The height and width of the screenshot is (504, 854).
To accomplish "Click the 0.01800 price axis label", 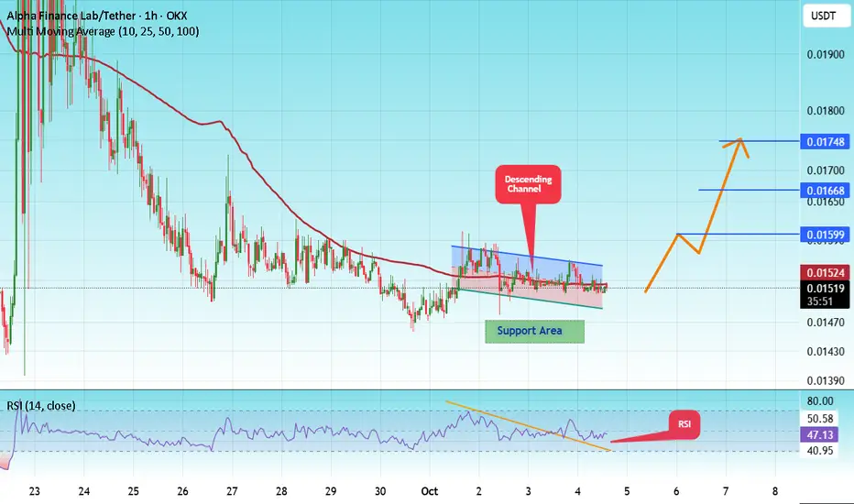I will tap(825, 111).
